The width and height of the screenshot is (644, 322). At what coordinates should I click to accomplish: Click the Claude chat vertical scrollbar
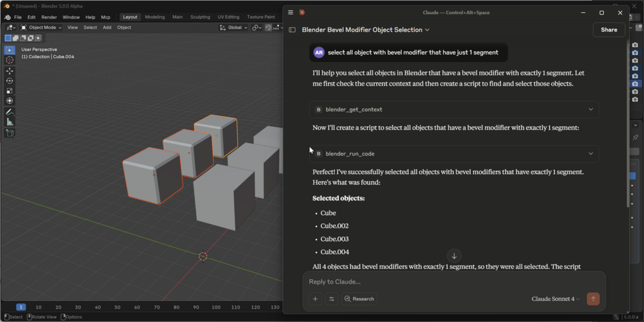tap(627, 123)
